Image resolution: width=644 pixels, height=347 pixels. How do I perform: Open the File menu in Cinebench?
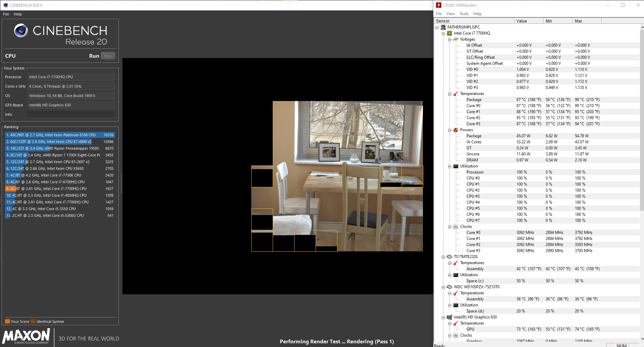[x=6, y=14]
